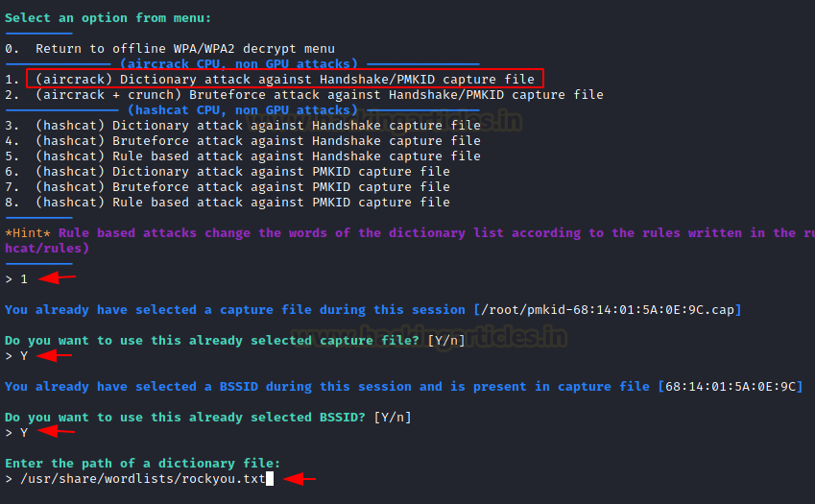Screen dimensions: 815x504
Task: Click the dictionary path /usr/share/wordlists/rockyou.txt input
Action: (143, 479)
